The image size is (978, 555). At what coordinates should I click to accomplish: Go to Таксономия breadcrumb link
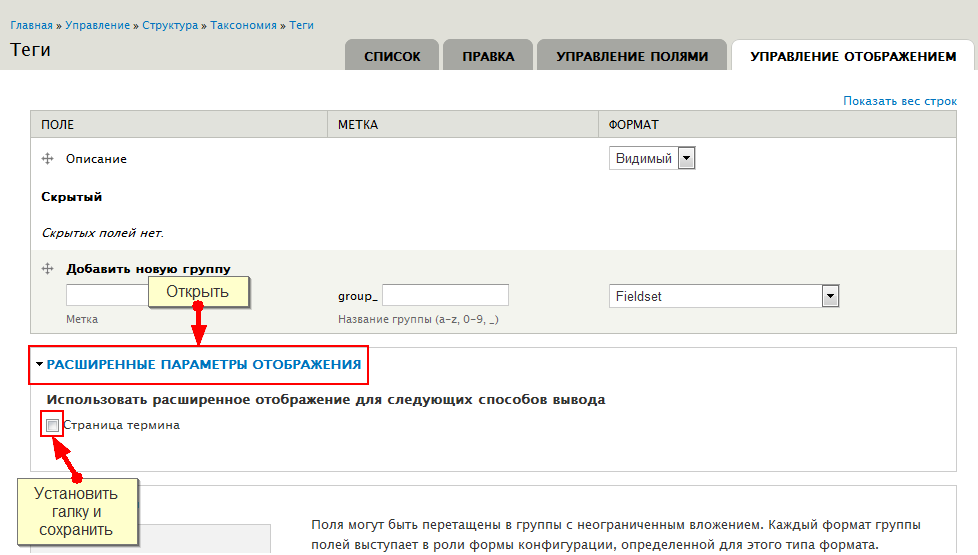(x=243, y=25)
